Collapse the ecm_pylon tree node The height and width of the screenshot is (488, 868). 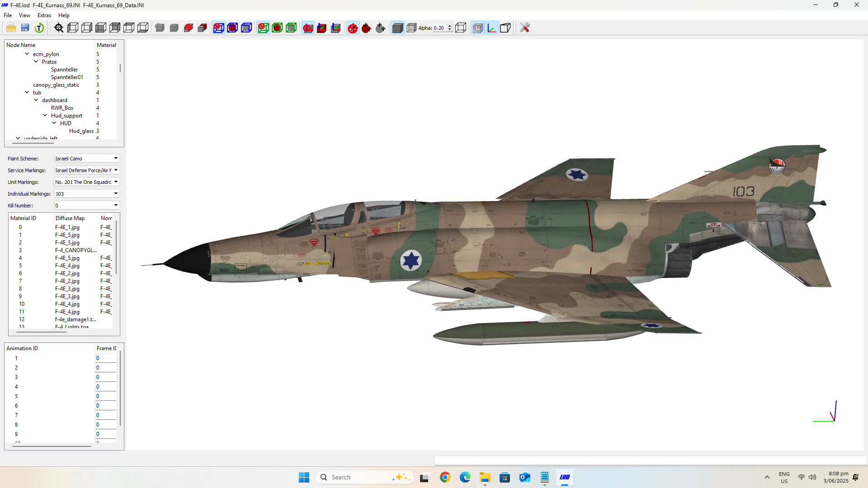click(27, 54)
